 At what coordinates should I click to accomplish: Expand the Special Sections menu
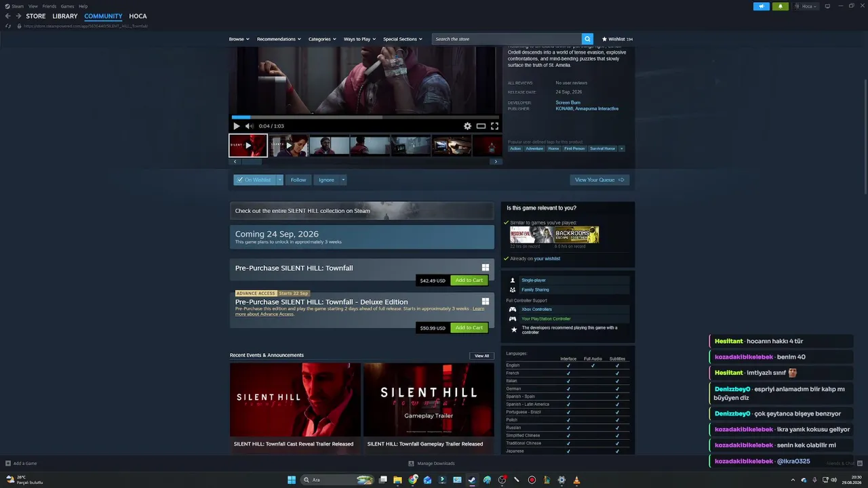pos(403,39)
